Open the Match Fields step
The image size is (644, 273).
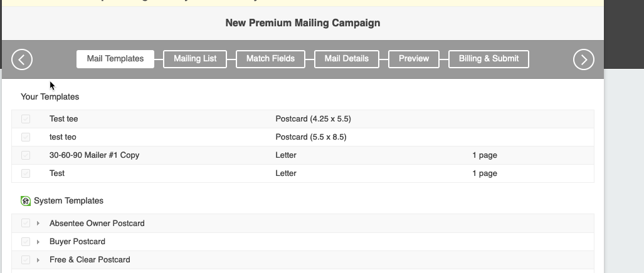pos(270,59)
